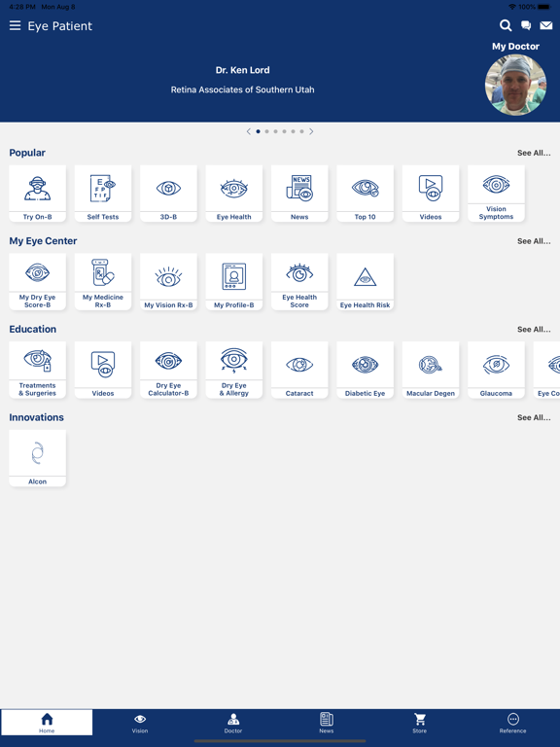Image resolution: width=560 pixels, height=747 pixels.
Task: Expand Popular section with See All
Action: point(534,153)
